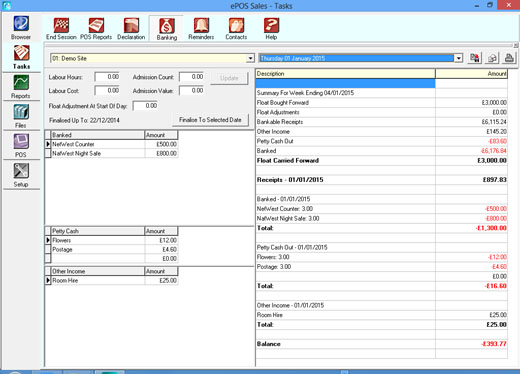Click the £12.00 petty cash amount
Screen dimensions: 520x374
tap(161, 240)
